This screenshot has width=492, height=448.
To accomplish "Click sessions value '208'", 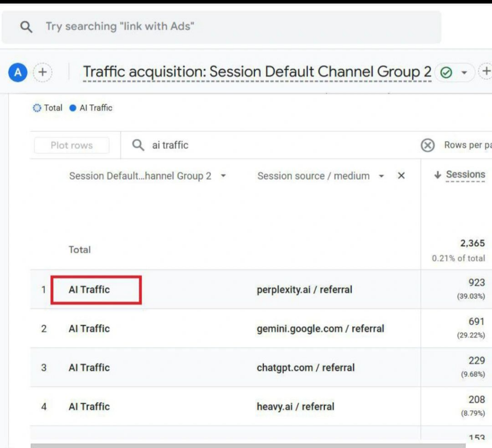I will point(477,400).
